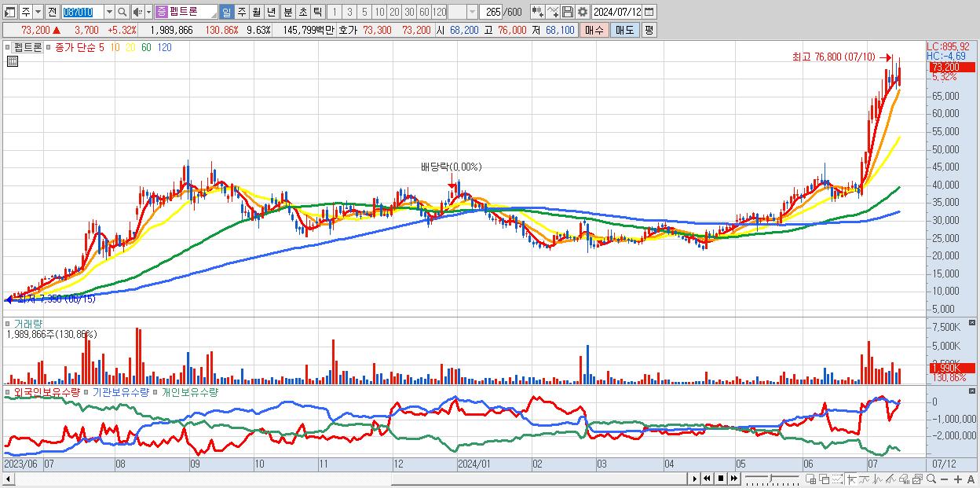980x488 pixels.
Task: Click the candle chart type icon after 265/600
Action: coord(538,12)
